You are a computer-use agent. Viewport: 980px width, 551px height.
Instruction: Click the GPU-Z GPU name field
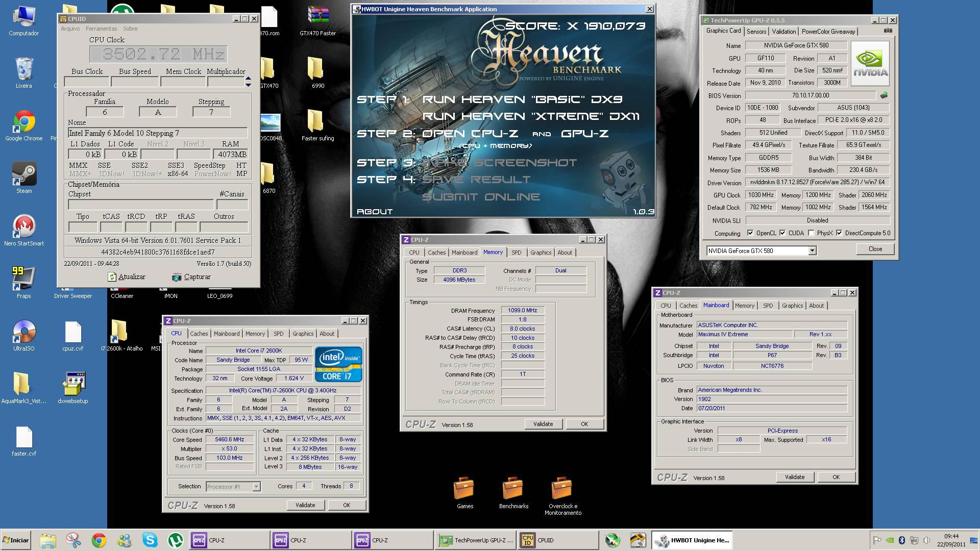click(796, 45)
